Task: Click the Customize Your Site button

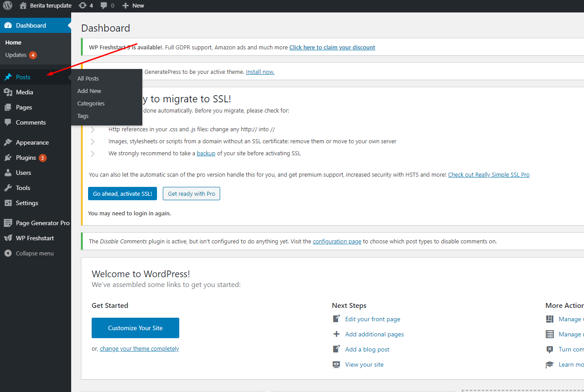Action: click(x=135, y=328)
